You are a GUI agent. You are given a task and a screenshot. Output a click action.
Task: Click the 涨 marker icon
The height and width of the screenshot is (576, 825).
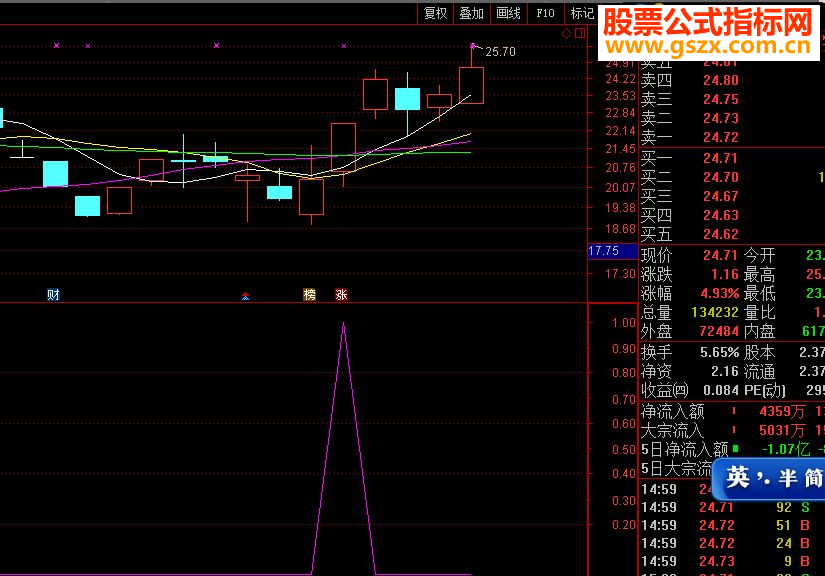[x=341, y=295]
